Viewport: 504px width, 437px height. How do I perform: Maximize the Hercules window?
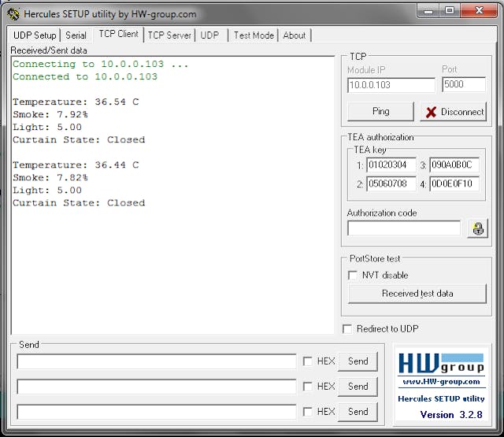(x=450, y=11)
